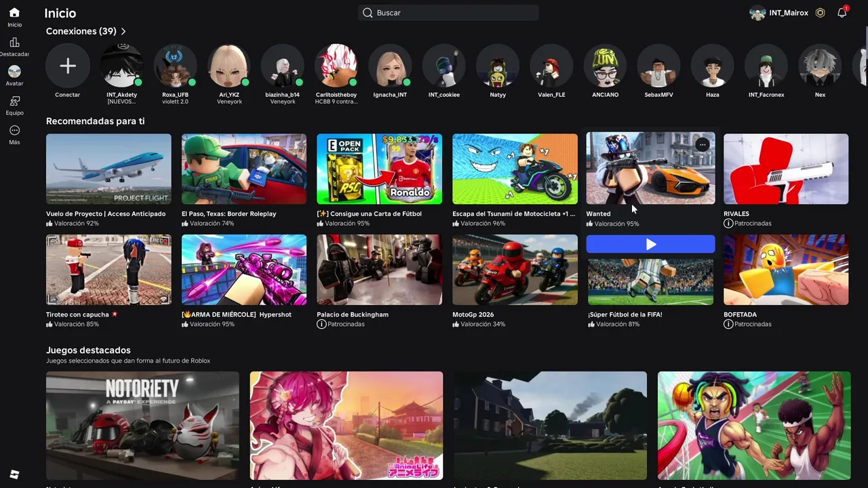Click info icon beside RIVALES Patrocinadas
The height and width of the screenshot is (488, 868).
728,223
